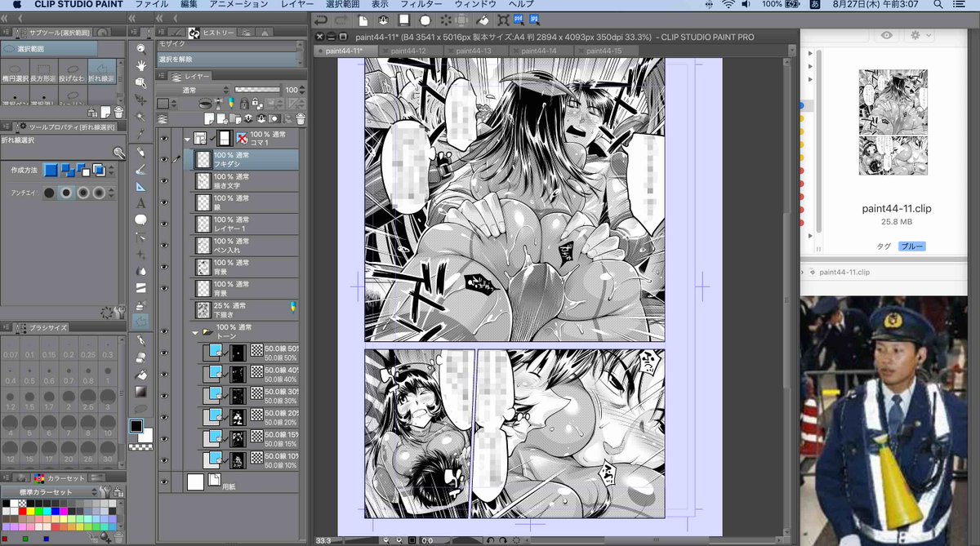Click the Save disk icon in command bar
Image resolution: width=980 pixels, height=546 pixels.
(x=403, y=20)
